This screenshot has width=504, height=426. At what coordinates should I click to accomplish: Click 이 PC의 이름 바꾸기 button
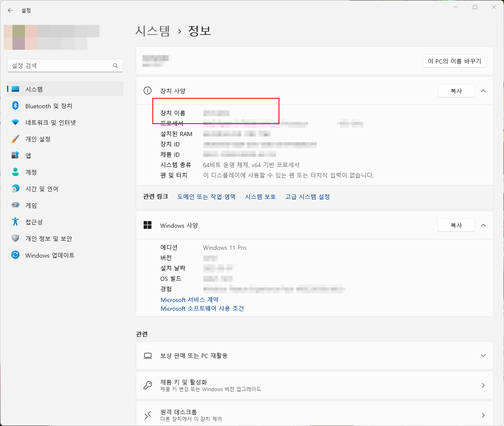[455, 61]
